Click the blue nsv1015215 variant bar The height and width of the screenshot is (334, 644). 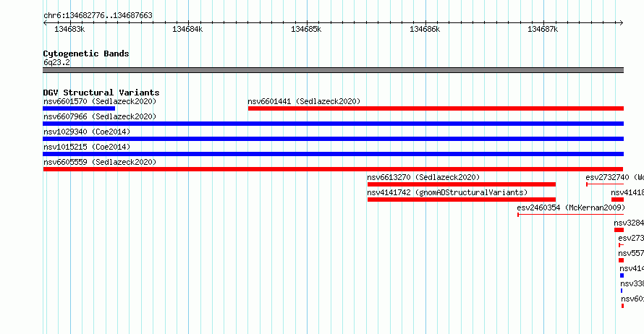point(333,154)
